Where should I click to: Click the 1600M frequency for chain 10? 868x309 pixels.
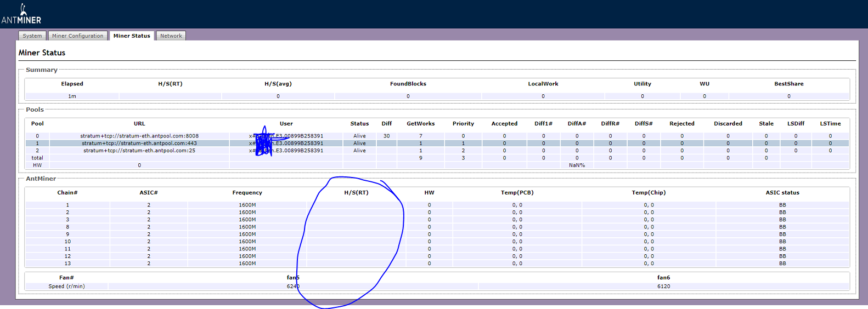coord(247,242)
